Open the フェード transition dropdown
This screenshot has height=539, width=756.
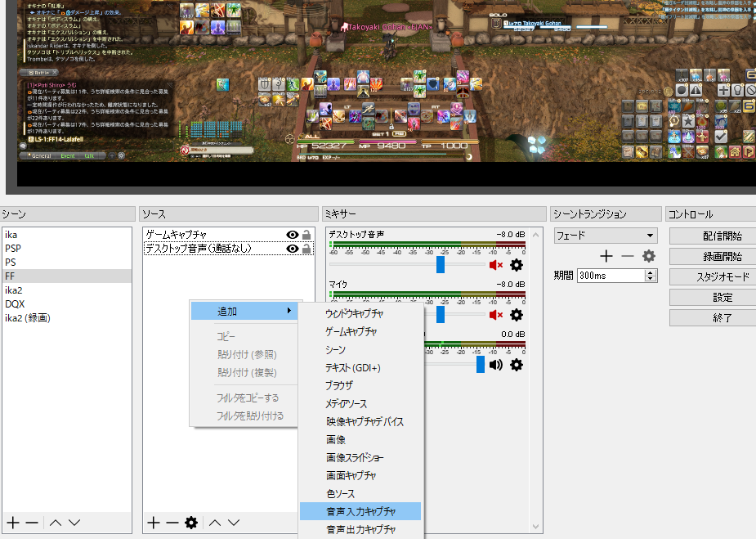[x=606, y=236]
